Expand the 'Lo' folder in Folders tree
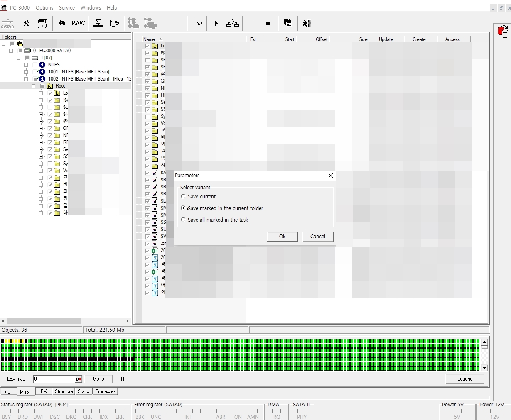Screen dimensions: 511x420 click(41, 93)
